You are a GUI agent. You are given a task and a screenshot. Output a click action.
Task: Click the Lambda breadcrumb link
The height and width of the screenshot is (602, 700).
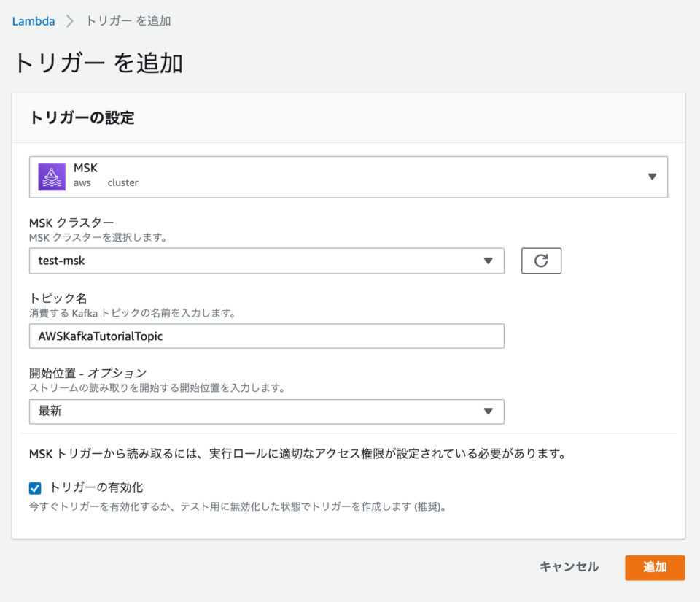(x=33, y=21)
